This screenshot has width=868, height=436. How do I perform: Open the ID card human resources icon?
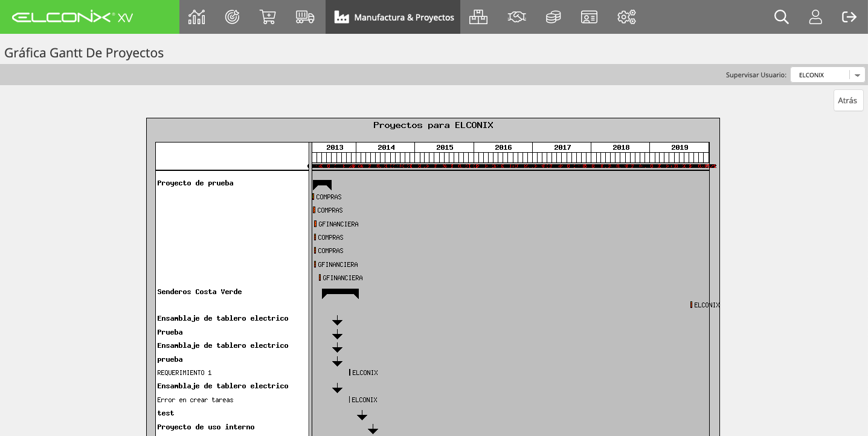[589, 17]
